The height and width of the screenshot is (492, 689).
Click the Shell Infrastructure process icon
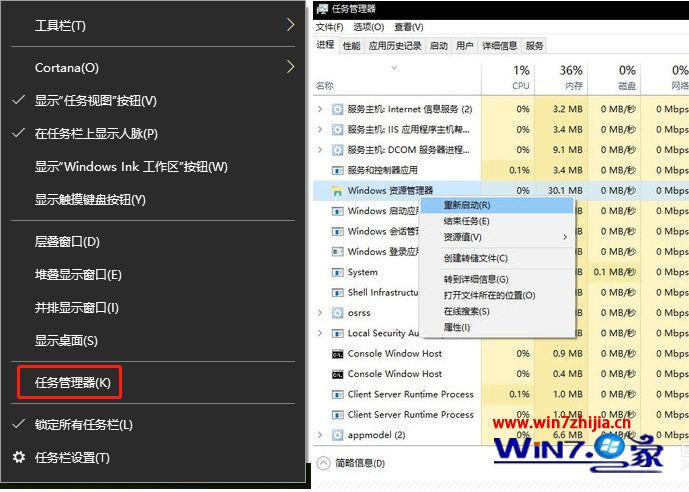tap(337, 293)
